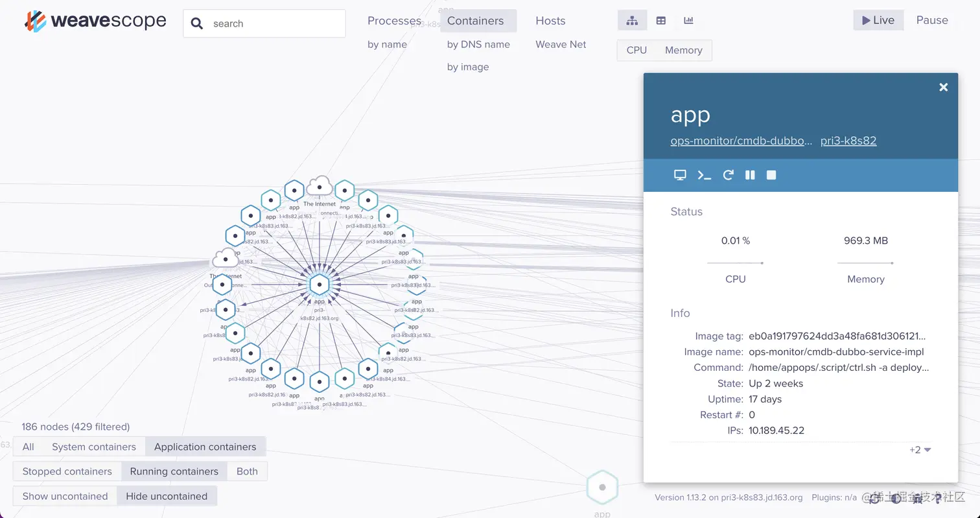Switch to resource usage chart view
980x518 pixels.
[688, 21]
